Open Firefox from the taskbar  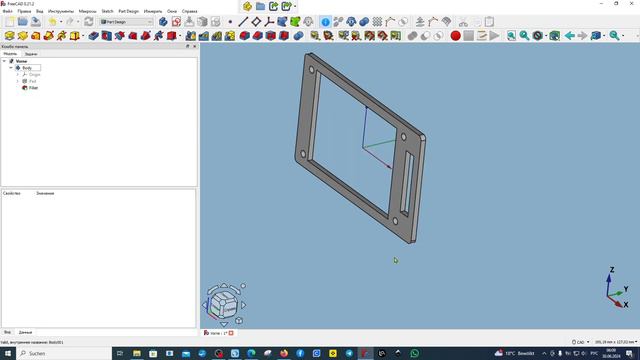pos(284,353)
